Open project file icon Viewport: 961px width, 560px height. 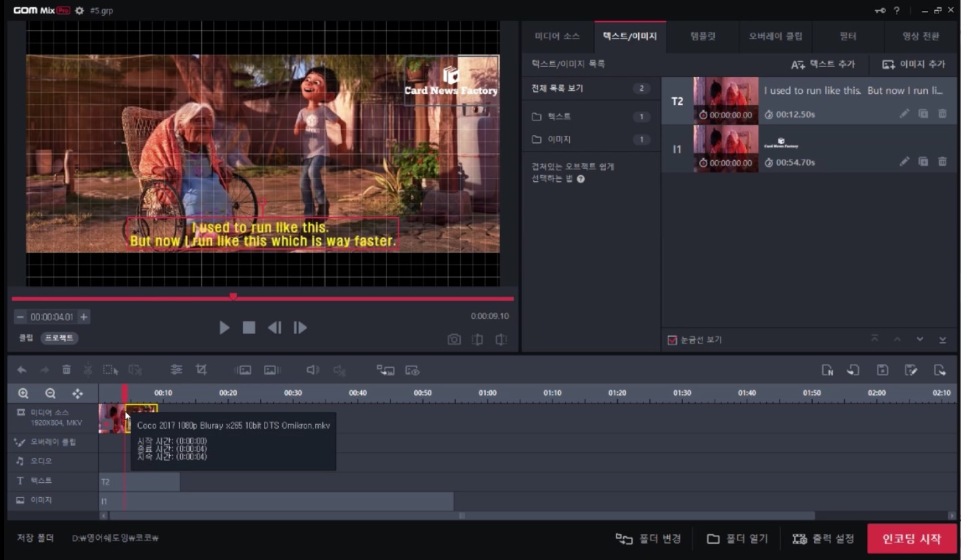pyautogui.click(x=854, y=370)
